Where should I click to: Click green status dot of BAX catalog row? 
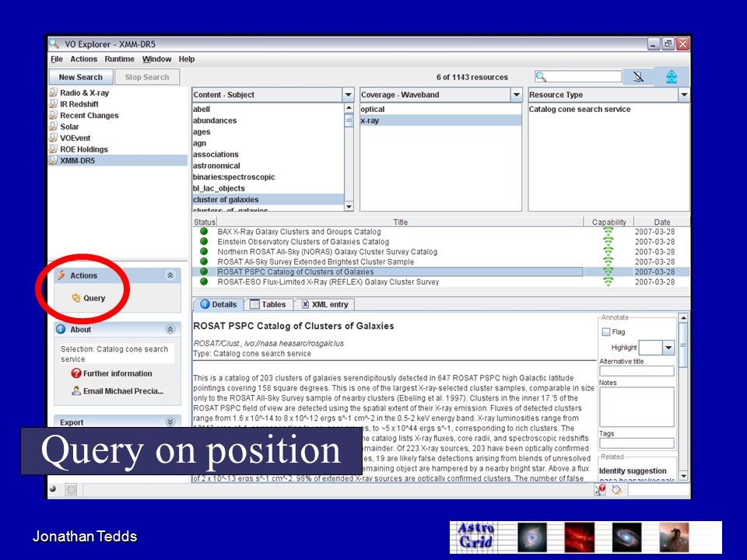point(204,232)
